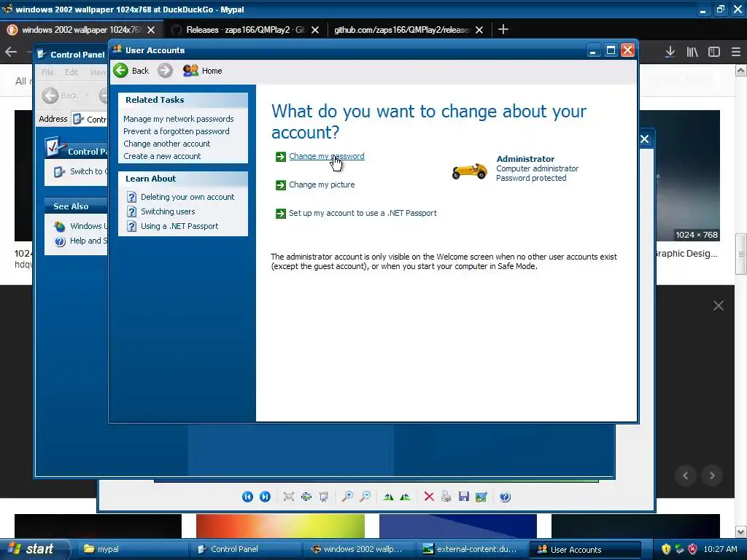
Task: Open help in picture viewer toolbar
Action: click(505, 497)
